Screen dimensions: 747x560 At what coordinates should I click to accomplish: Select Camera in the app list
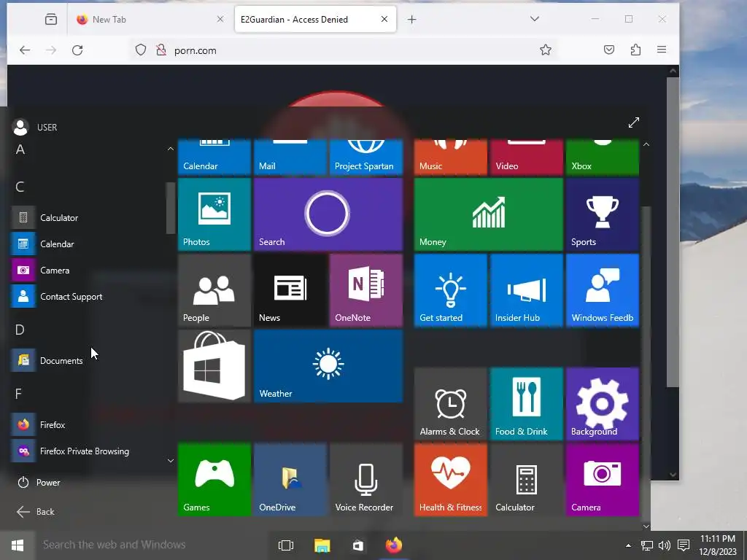point(88,270)
